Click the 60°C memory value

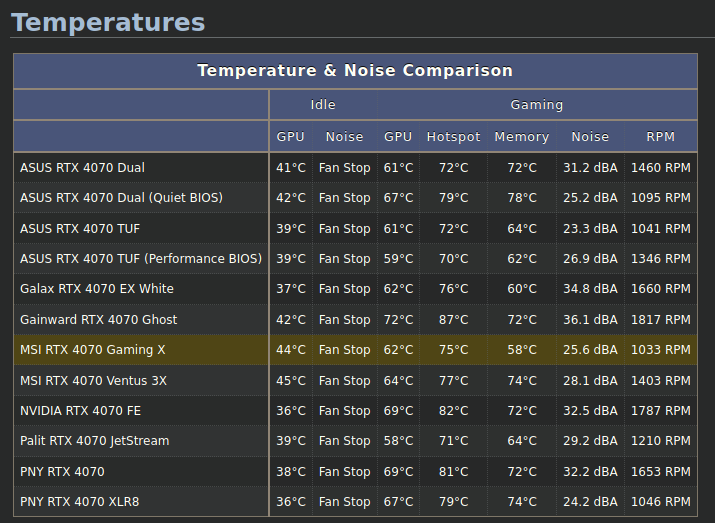point(522,289)
